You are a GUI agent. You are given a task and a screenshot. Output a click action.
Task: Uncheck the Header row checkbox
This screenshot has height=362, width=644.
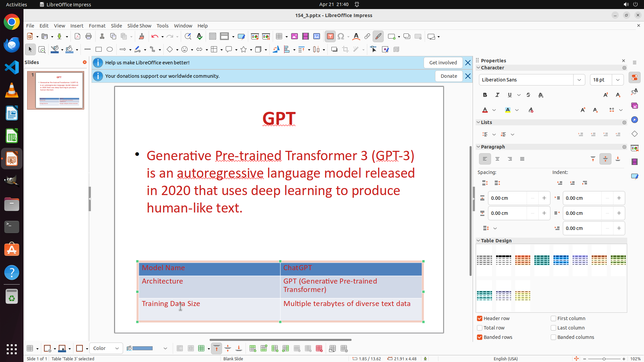pos(480,318)
